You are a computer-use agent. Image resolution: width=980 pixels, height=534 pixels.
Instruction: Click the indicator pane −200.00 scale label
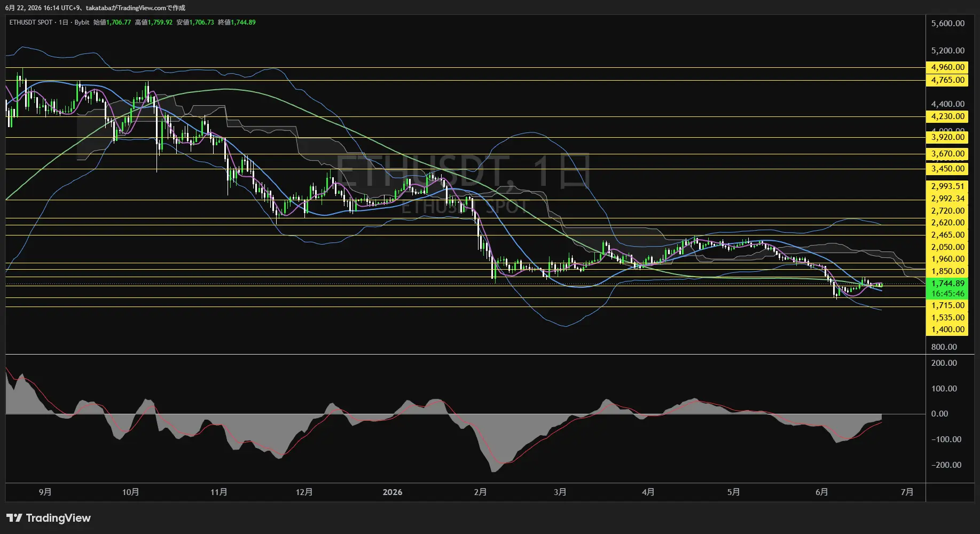(946, 465)
